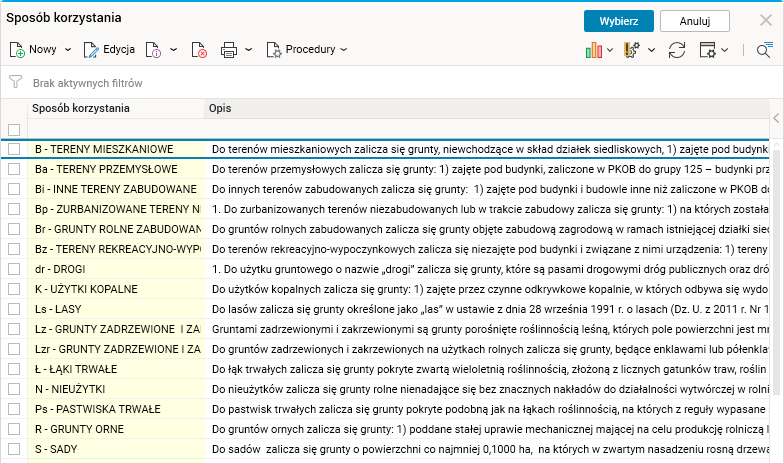Open the view settings dropdown arrow
784x463 pixels.
(x=724, y=50)
